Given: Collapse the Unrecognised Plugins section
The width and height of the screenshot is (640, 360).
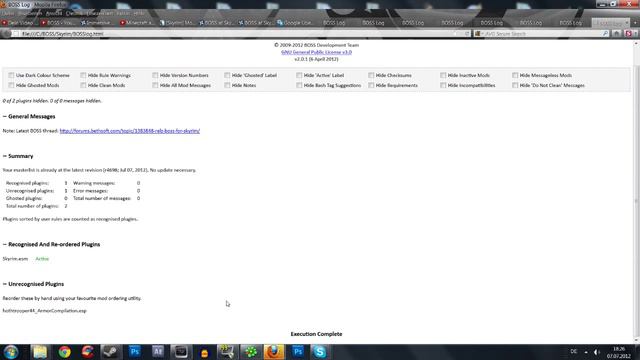Looking at the screenshot, I should click(33, 284).
